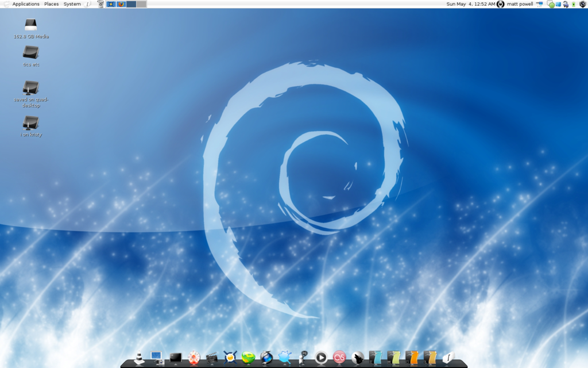Image resolution: width=588 pixels, height=368 pixels.
Task: Switch to the third dark-blue workspace
Action: (x=131, y=4)
